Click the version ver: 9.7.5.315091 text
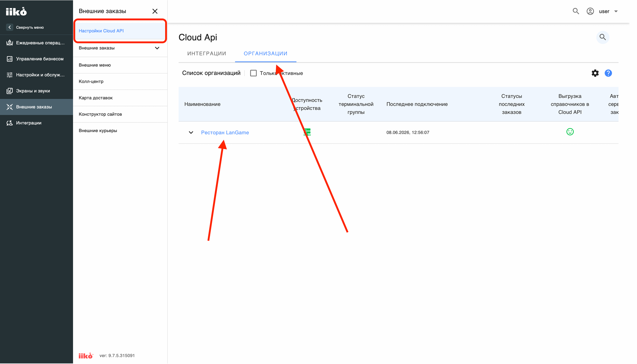The image size is (637, 364). 117,356
